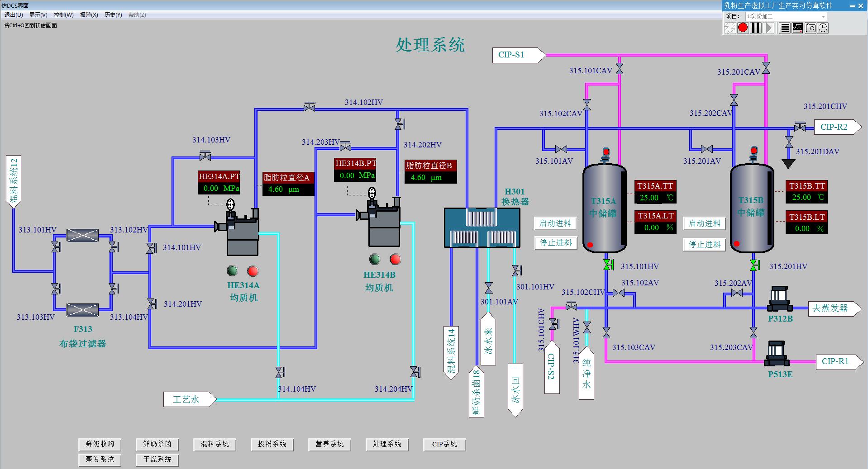Expand the 项目 project dropdown
868x469 pixels.
823,17
